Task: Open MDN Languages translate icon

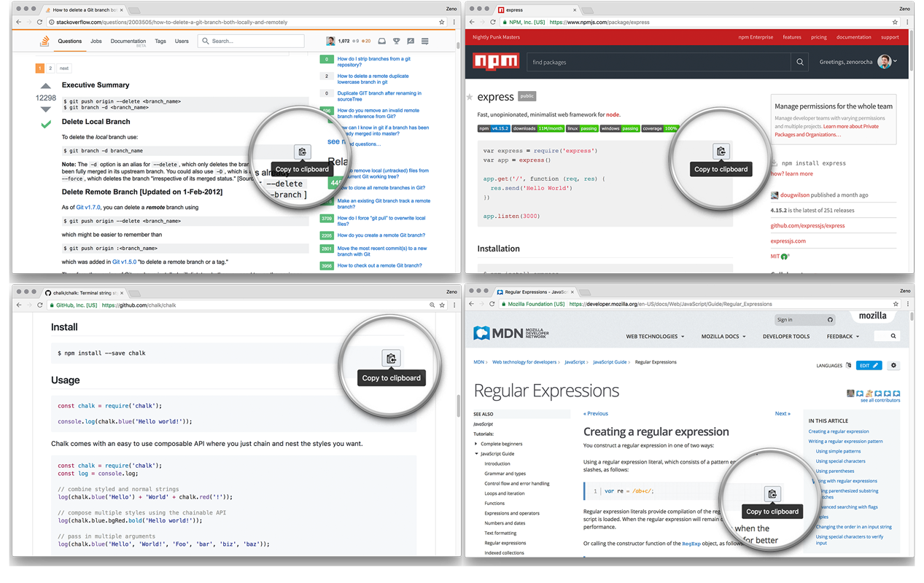Action: [x=848, y=366]
